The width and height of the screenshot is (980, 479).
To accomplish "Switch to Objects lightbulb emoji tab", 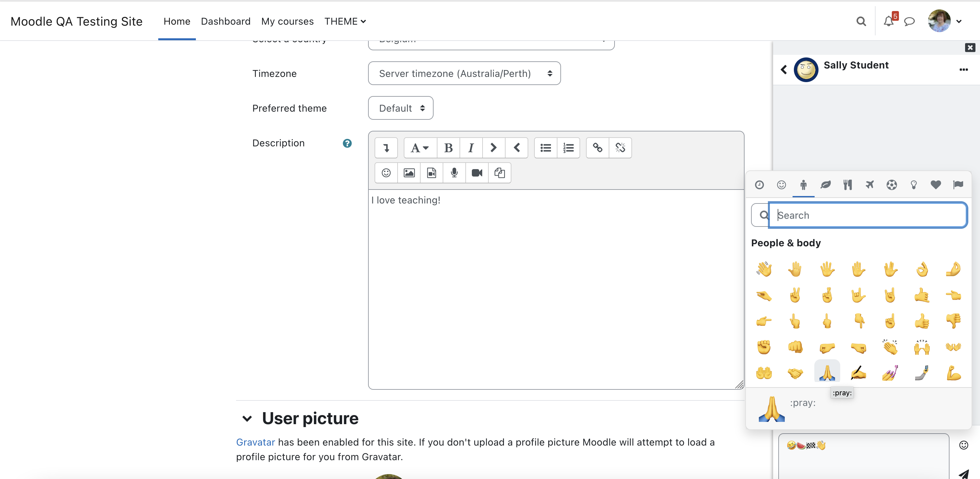I will click(914, 185).
